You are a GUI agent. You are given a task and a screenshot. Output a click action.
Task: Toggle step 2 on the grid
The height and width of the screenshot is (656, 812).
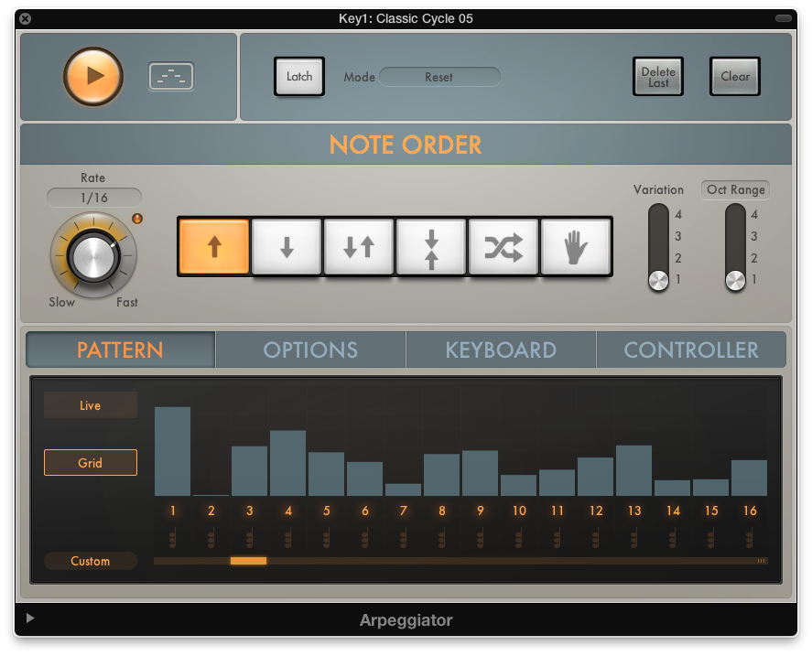click(211, 511)
